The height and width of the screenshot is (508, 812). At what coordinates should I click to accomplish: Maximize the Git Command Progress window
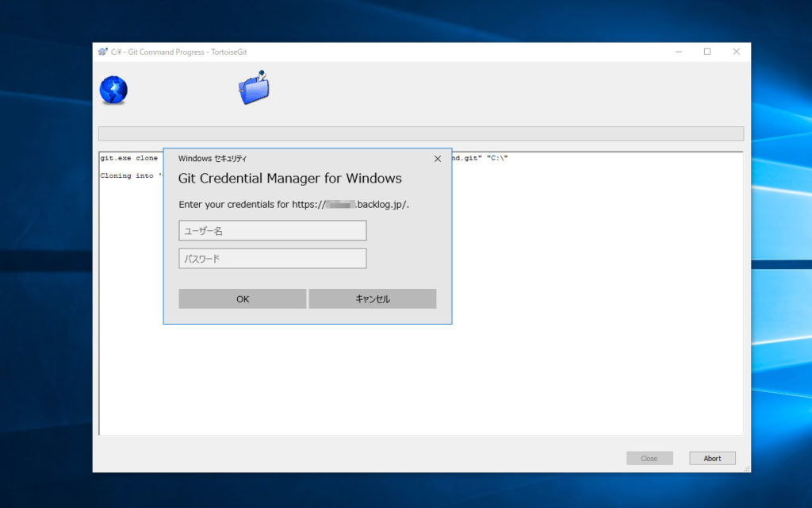pos(707,52)
